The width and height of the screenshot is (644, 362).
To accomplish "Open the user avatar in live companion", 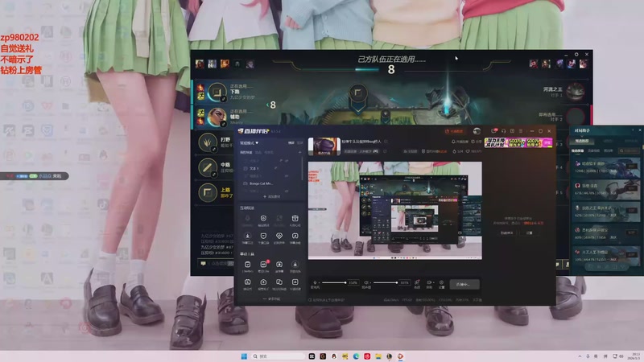I will coord(477,131).
